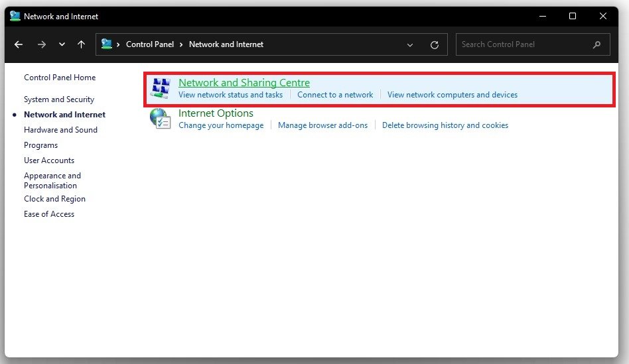Image resolution: width=629 pixels, height=364 pixels.
Task: Maximize the Network and Internet window
Action: 573,16
